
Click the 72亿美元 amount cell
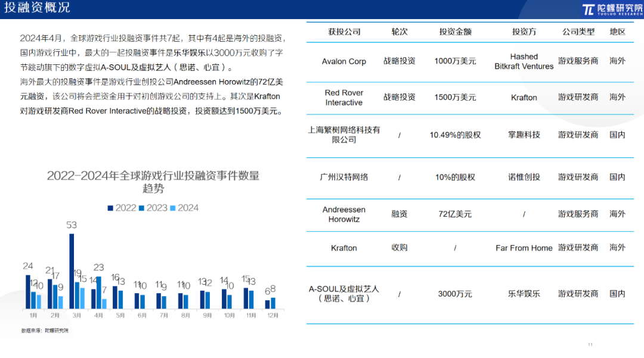[x=455, y=214]
